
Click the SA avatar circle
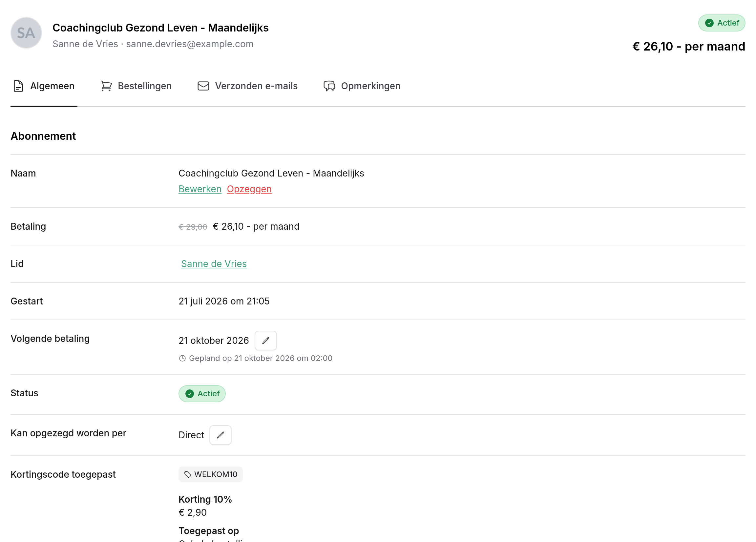pyautogui.click(x=26, y=33)
